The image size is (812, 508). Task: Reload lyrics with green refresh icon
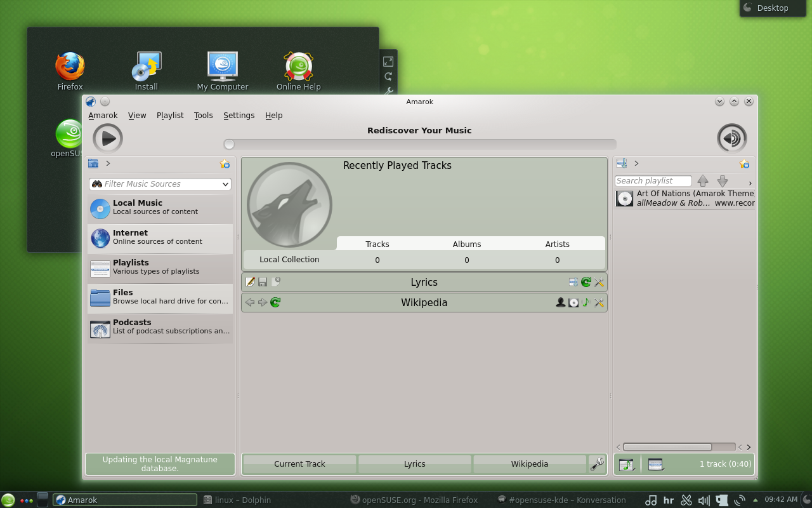click(x=586, y=282)
